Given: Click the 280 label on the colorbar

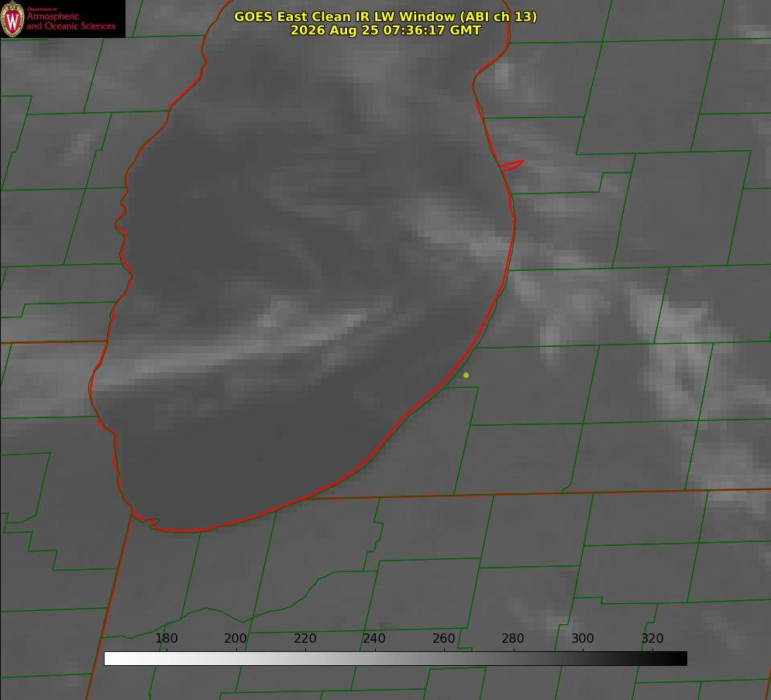Looking at the screenshot, I should click(513, 638).
